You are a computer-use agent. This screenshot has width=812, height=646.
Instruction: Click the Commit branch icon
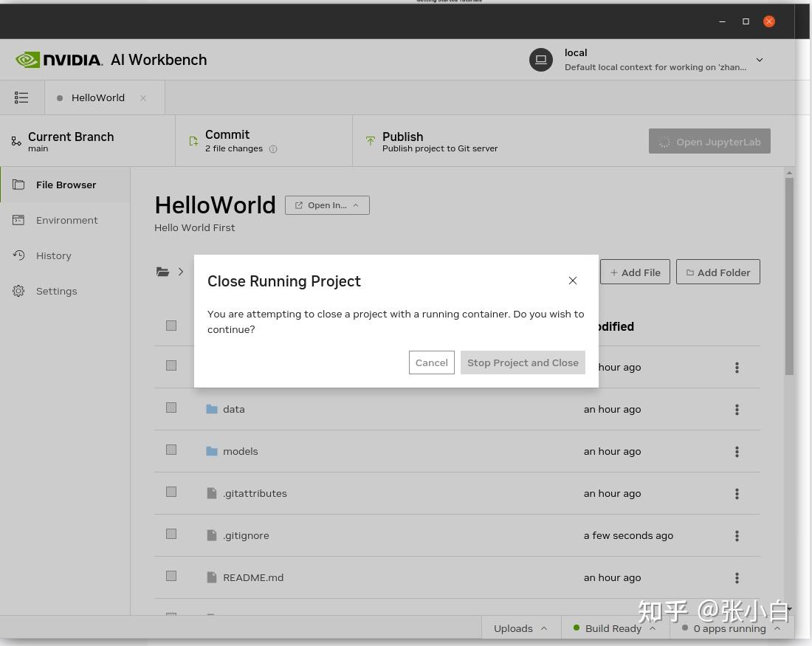pos(193,140)
